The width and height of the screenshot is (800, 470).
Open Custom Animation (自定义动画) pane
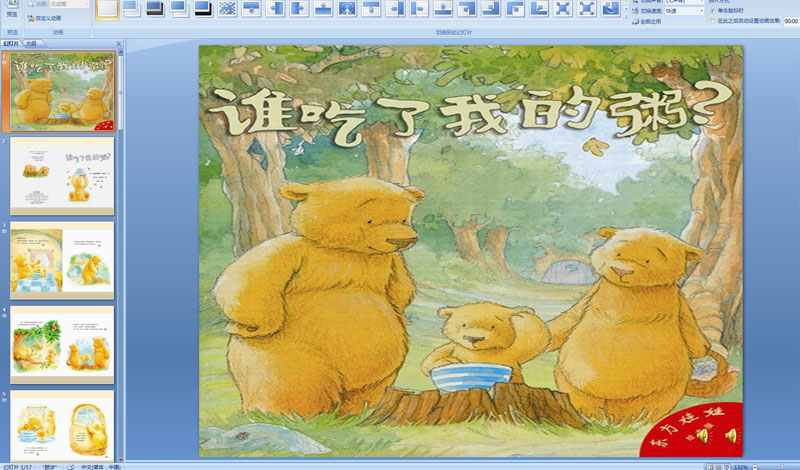[44, 18]
